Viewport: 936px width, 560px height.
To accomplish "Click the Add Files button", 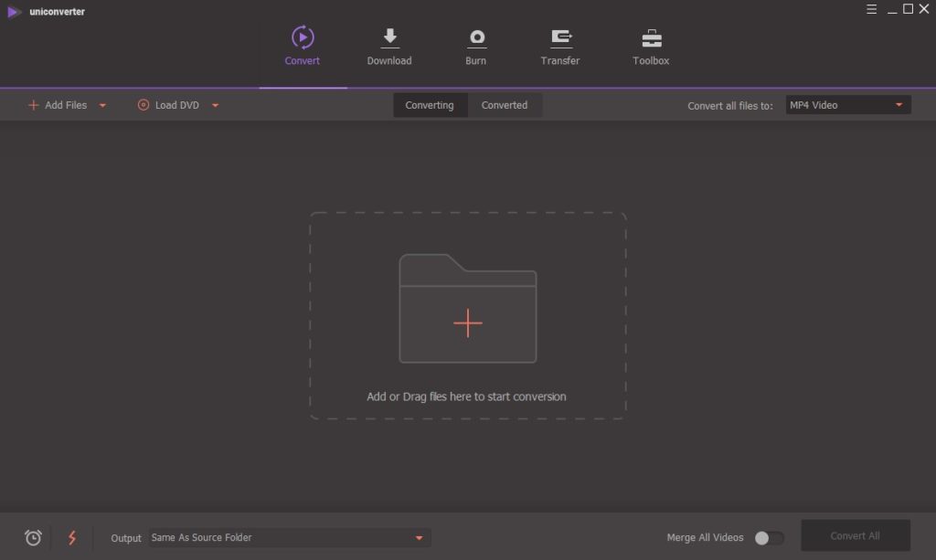I will click(58, 105).
